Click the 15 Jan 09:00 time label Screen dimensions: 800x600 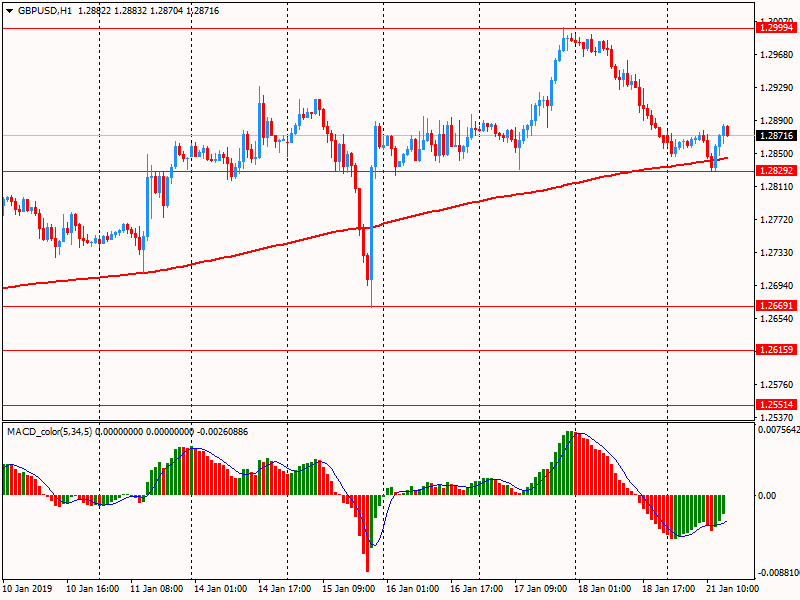(349, 588)
